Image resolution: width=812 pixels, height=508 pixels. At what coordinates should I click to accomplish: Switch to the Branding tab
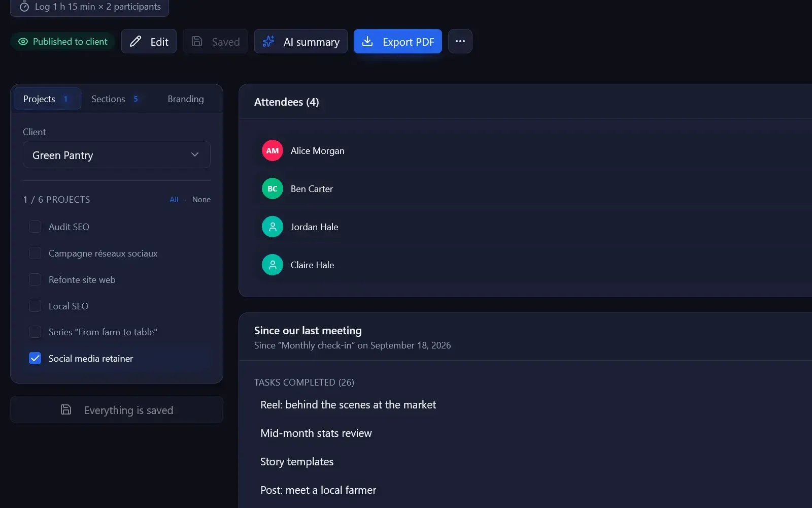pos(186,99)
